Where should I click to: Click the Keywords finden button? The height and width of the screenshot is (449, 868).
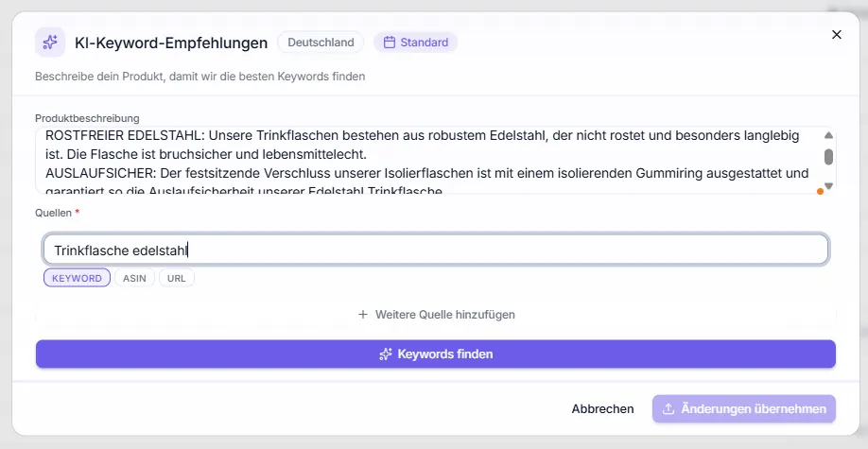(x=436, y=354)
